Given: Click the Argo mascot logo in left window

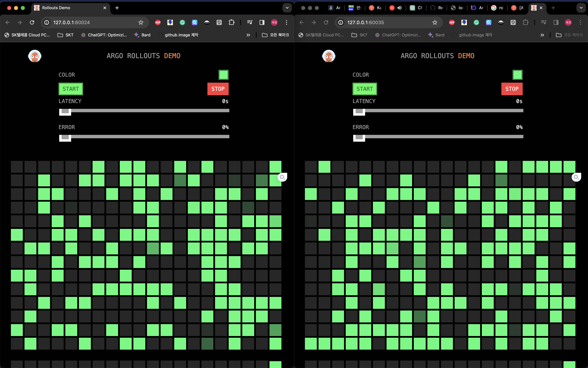Looking at the screenshot, I should pyautogui.click(x=35, y=56).
